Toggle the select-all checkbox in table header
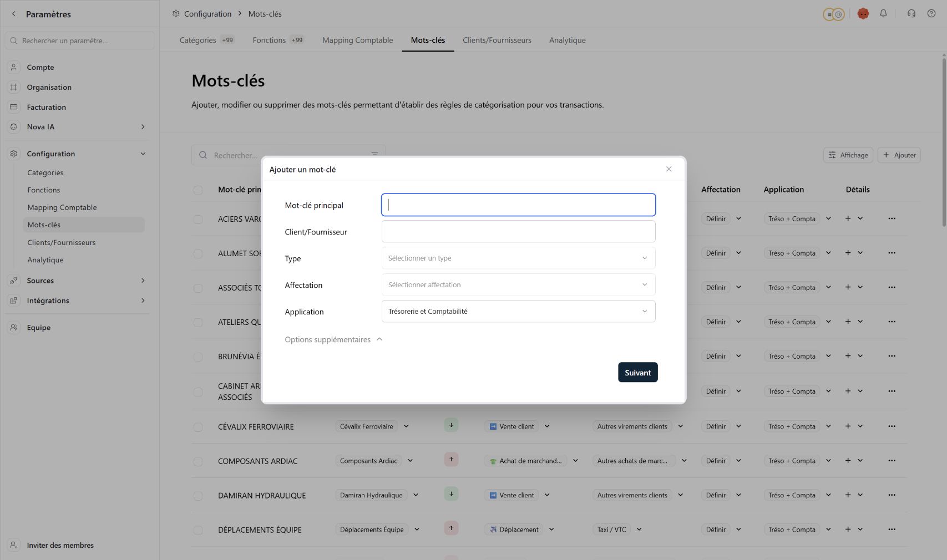The height and width of the screenshot is (560, 947). click(198, 190)
